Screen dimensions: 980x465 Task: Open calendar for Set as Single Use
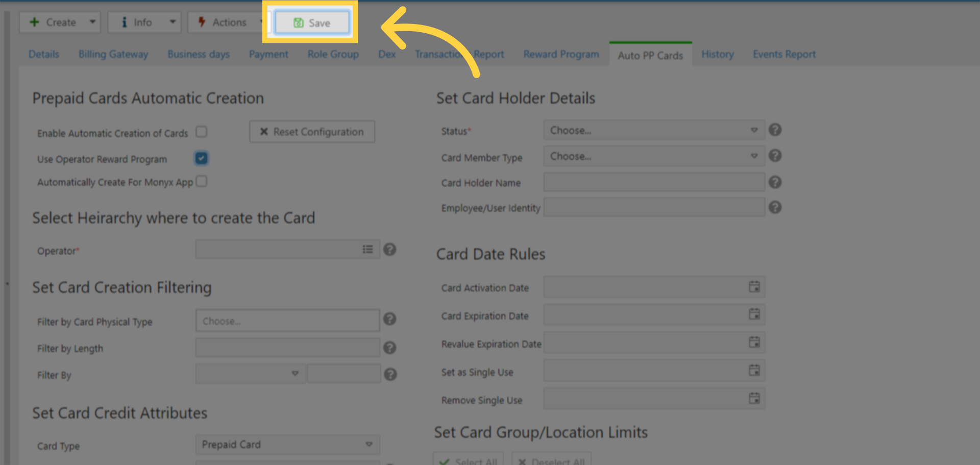click(x=754, y=370)
